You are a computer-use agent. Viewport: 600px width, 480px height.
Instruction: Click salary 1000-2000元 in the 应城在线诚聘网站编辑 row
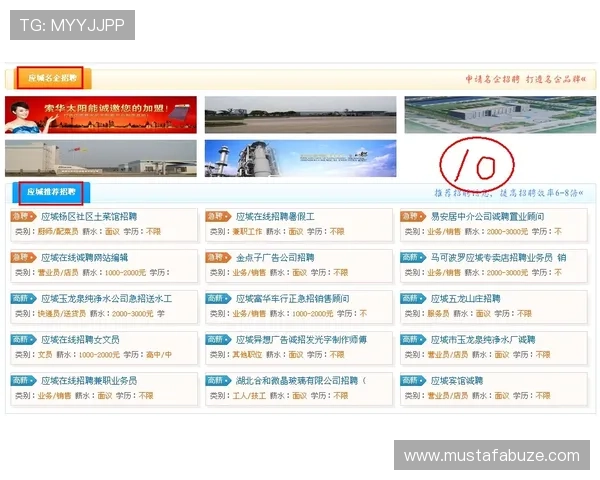pos(125,273)
